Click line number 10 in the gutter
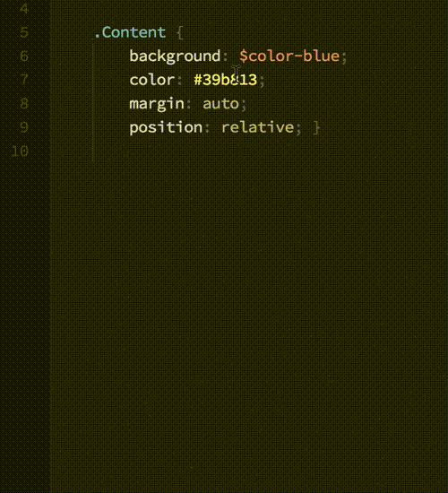448x493 pixels. click(20, 151)
